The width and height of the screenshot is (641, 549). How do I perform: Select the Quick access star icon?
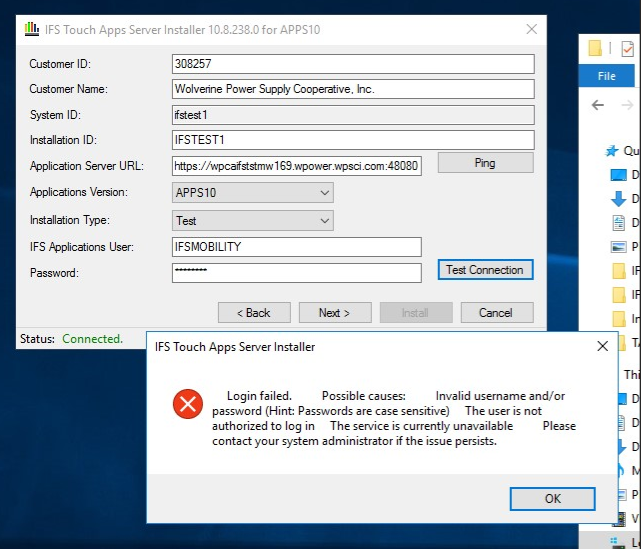tap(612, 151)
